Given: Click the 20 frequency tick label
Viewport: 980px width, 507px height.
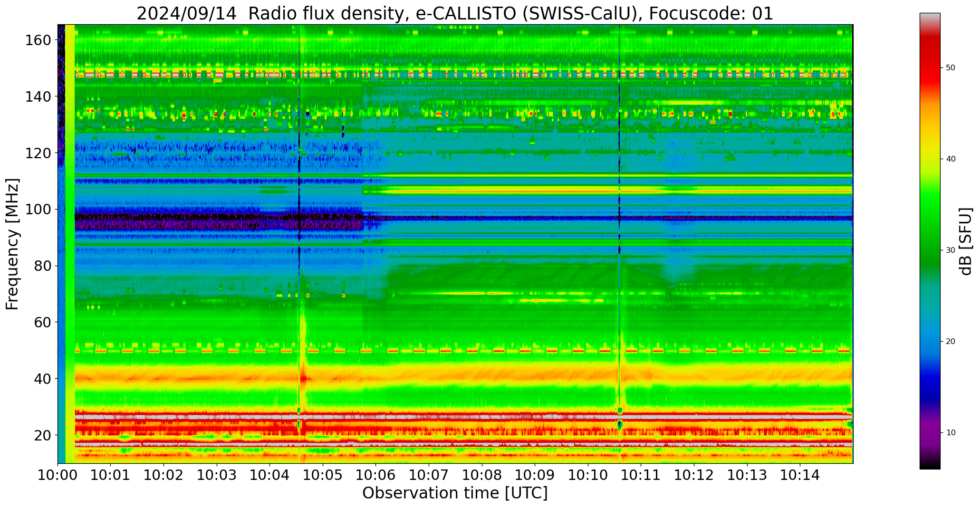Looking at the screenshot, I should point(43,435).
